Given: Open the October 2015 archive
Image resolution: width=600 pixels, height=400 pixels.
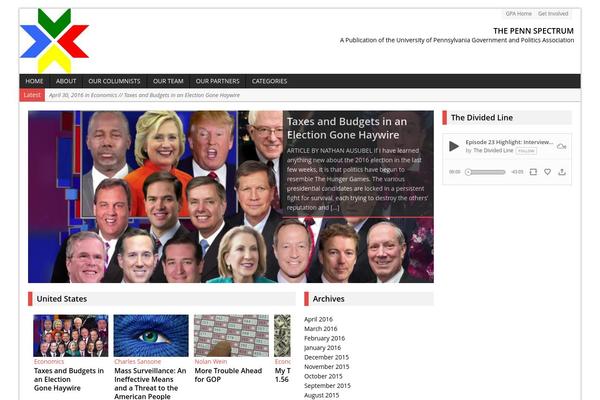Looking at the screenshot, I should 323,376.
